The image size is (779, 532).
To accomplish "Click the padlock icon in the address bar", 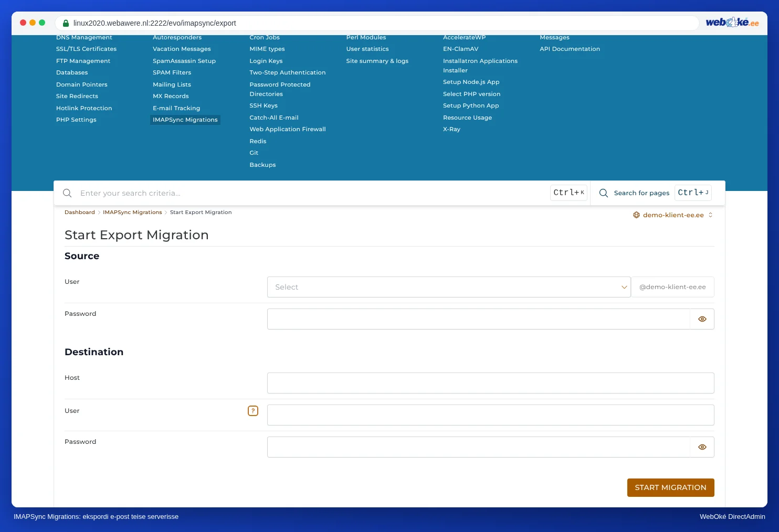I will pyautogui.click(x=66, y=23).
